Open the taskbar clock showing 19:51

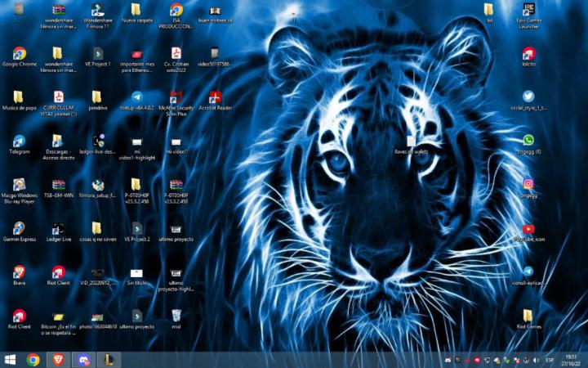click(x=572, y=360)
